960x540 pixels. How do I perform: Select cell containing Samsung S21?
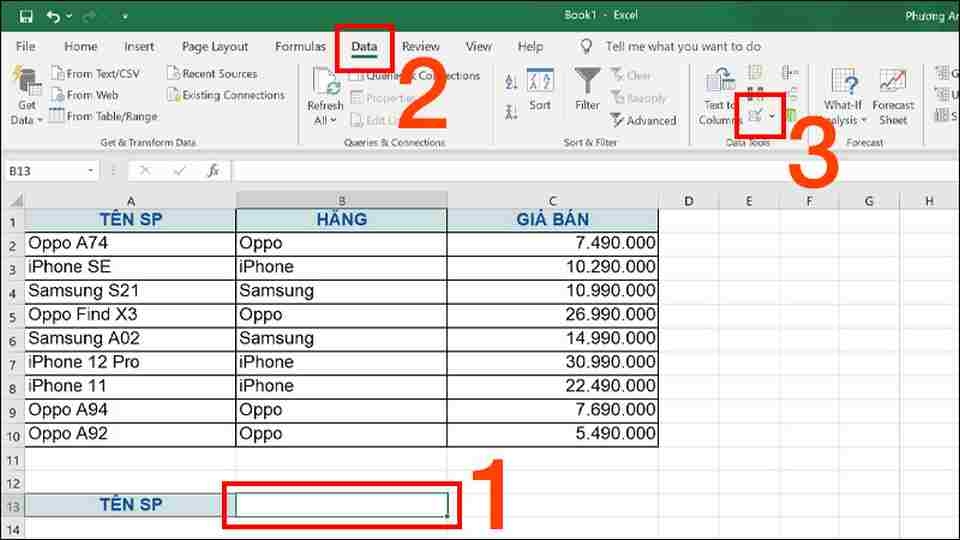(130, 291)
